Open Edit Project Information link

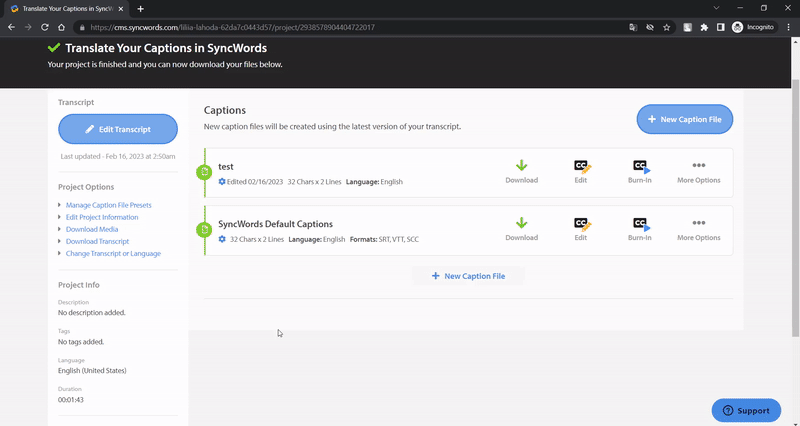point(102,217)
